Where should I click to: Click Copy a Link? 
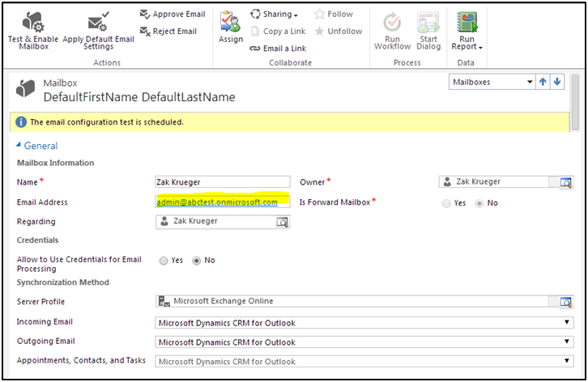coord(279,31)
